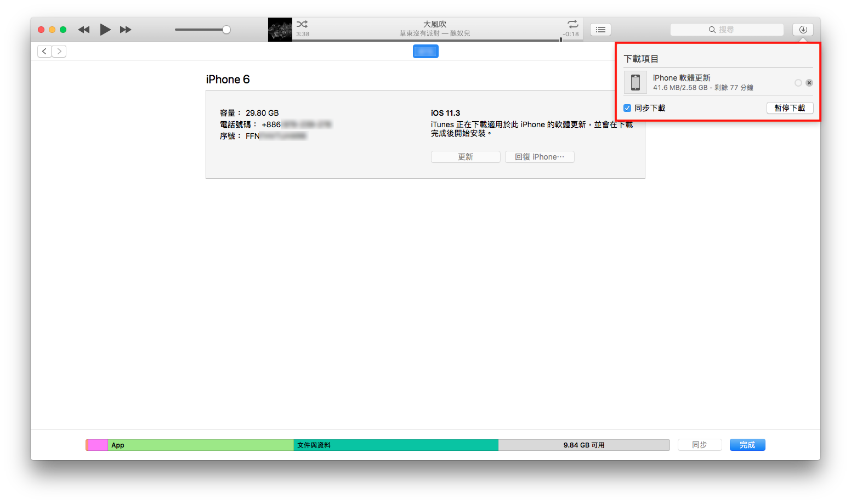Cancel the iPhone 軟體更新 download
851x504 pixels.
(x=809, y=83)
